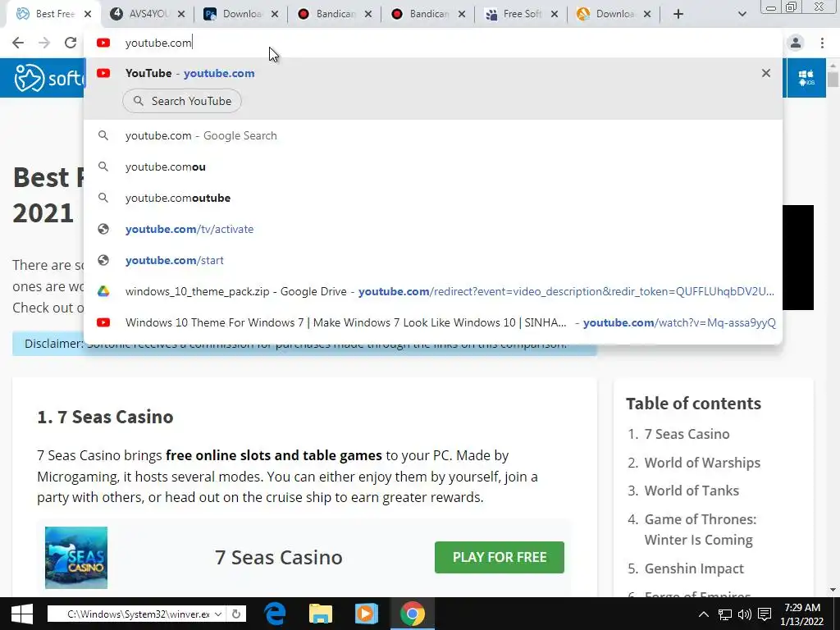The image size is (840, 630).
Task: Open Chrome's three-dot menu
Action: 822,43
